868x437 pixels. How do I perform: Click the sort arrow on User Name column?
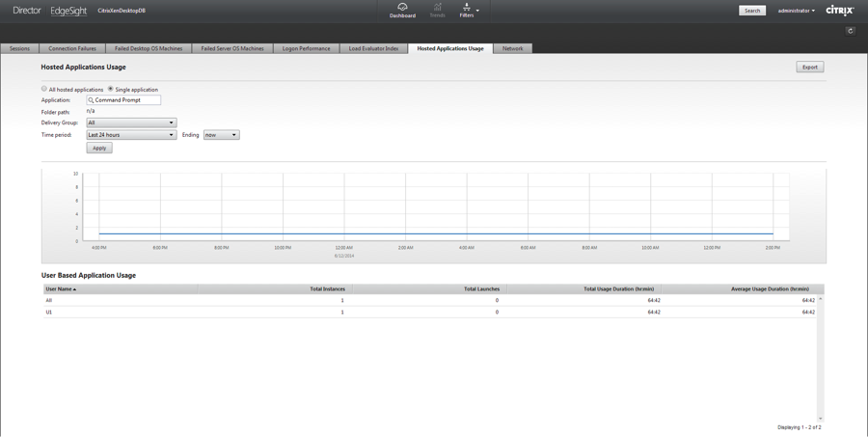[x=75, y=289]
